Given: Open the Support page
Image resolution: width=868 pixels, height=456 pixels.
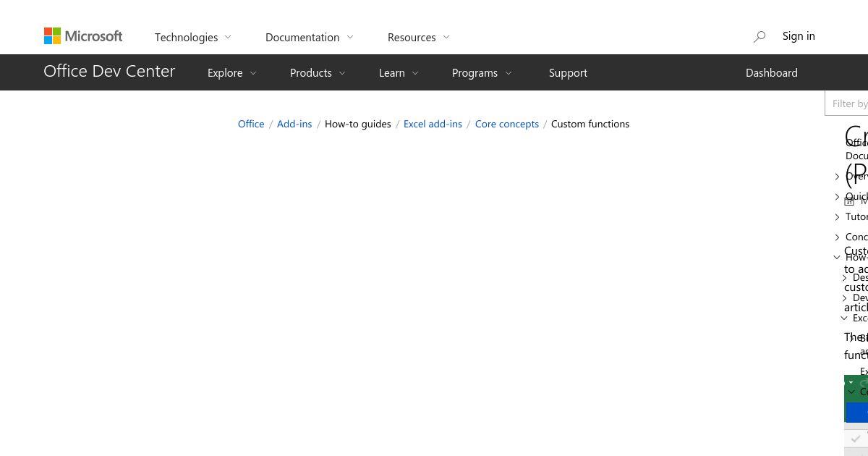Looking at the screenshot, I should pyautogui.click(x=568, y=72).
